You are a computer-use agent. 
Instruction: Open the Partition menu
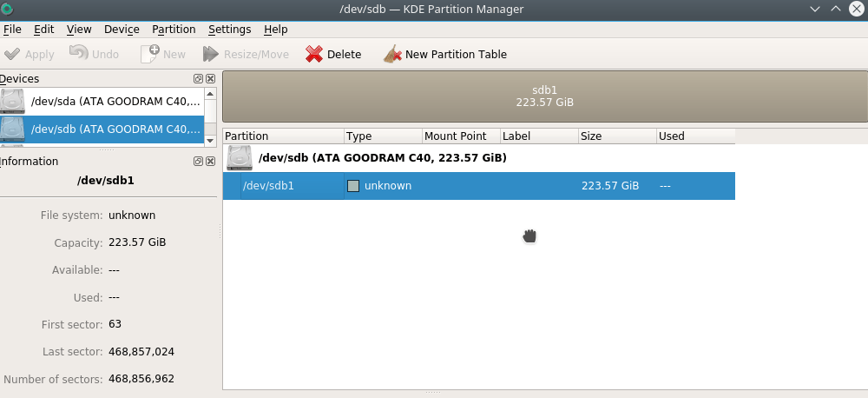pyautogui.click(x=174, y=29)
